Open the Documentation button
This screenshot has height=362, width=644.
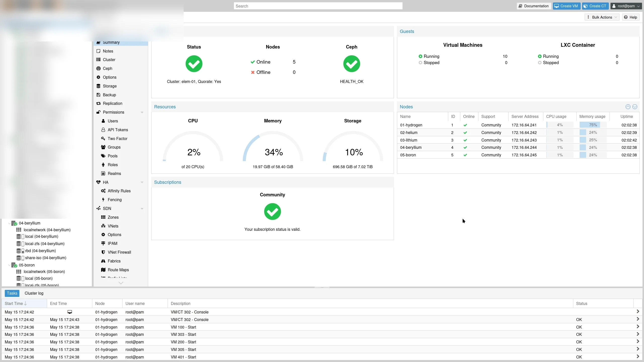pos(534,6)
